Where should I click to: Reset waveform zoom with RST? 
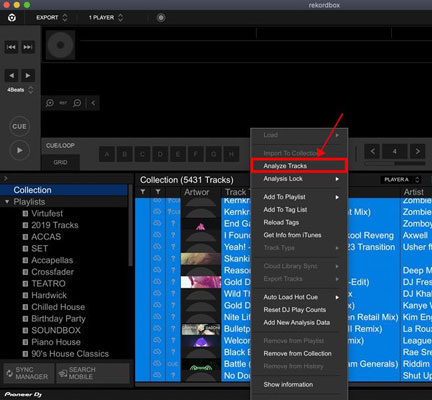pyautogui.click(x=63, y=103)
